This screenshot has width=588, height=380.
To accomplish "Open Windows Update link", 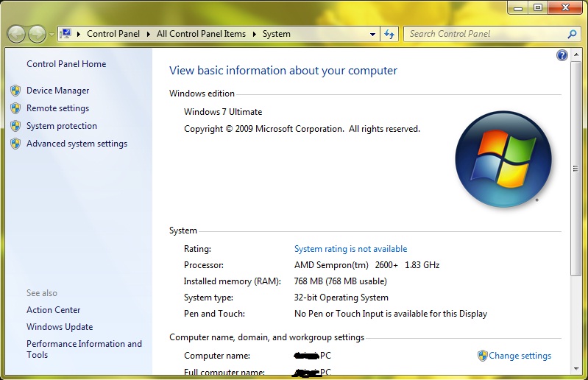I will 60,327.
